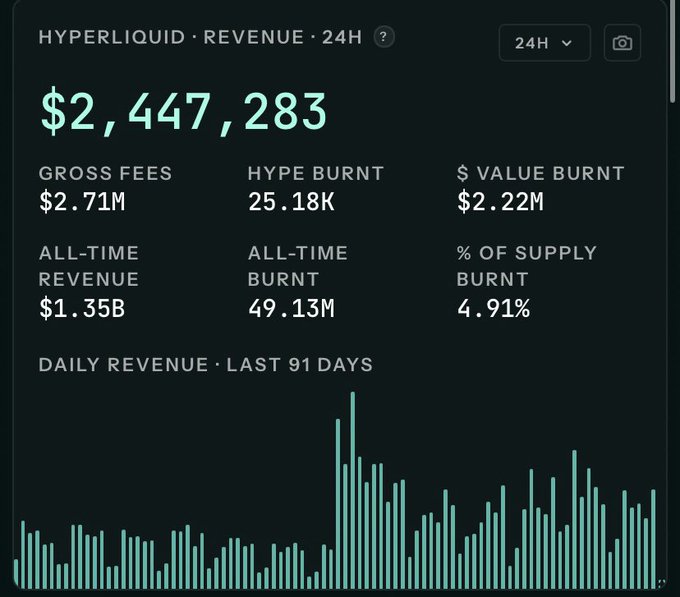Click the Gross Fees value $2.71M

coord(82,202)
